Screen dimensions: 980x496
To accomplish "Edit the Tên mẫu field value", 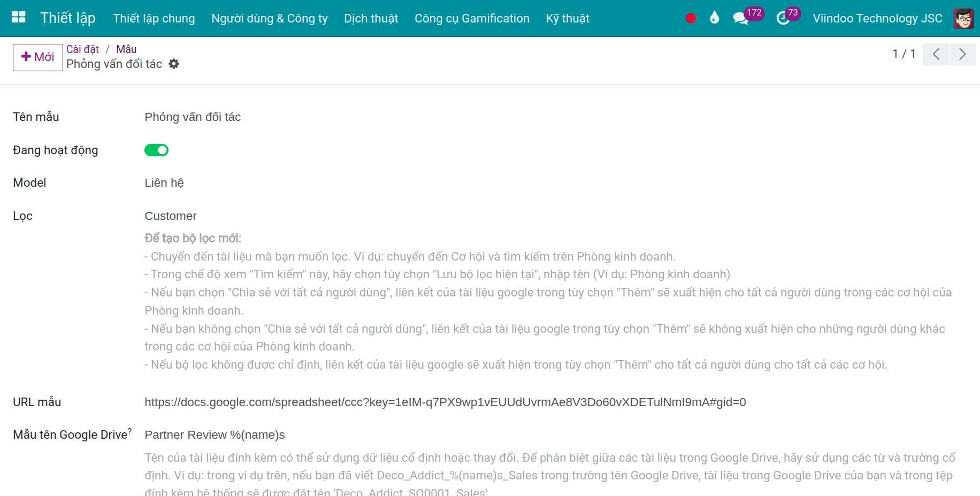I will click(x=193, y=117).
